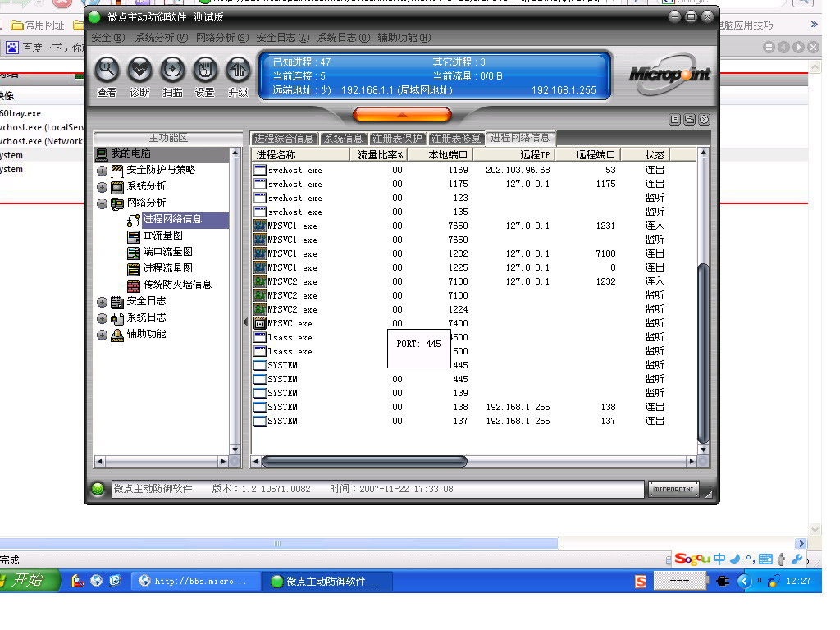The image size is (840, 630).
Task: Sort by the 流量比率% column header
Action: click(379, 155)
